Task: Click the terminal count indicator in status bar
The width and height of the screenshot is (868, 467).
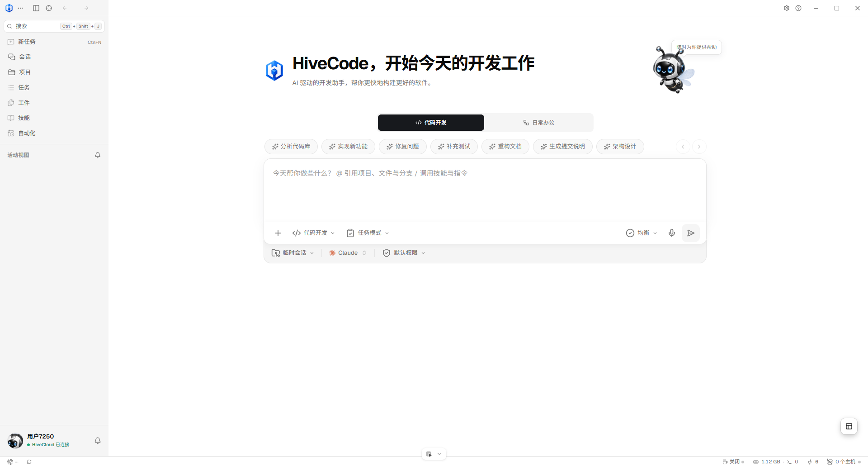Action: (x=793, y=462)
